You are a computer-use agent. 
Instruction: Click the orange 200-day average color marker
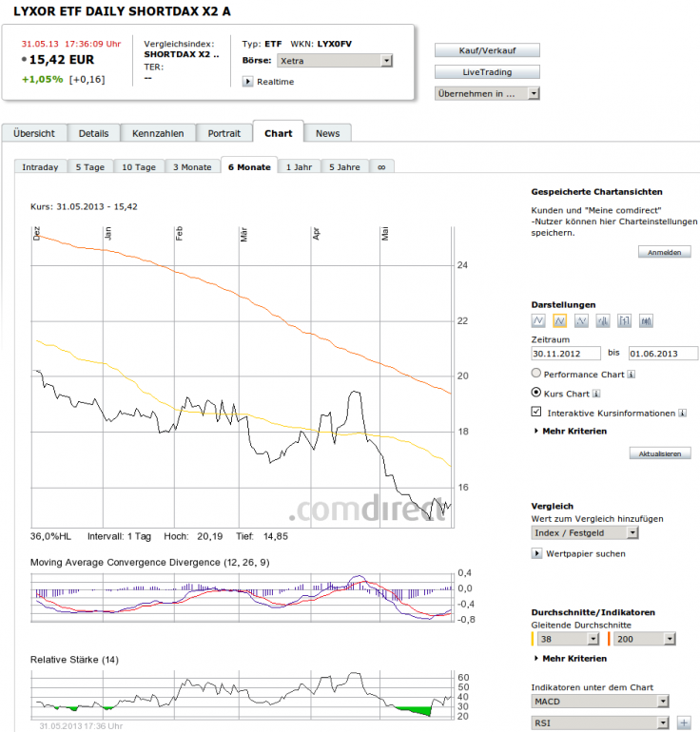pyautogui.click(x=609, y=639)
